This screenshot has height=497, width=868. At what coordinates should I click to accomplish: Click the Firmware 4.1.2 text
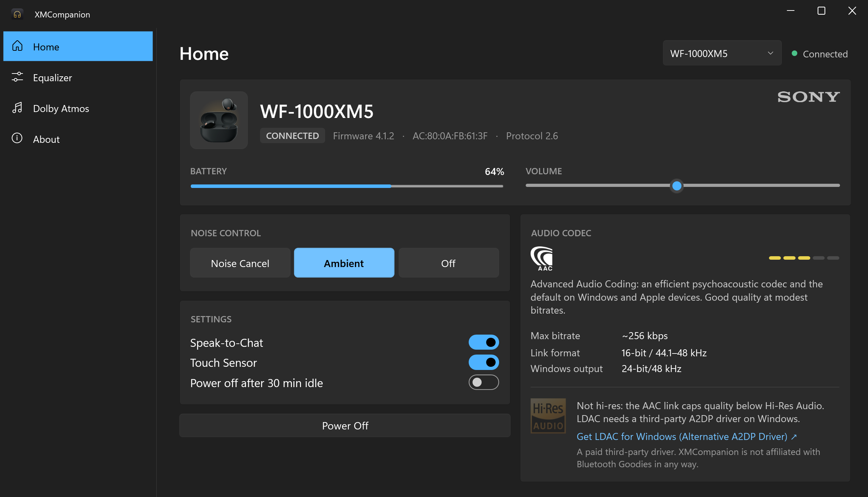363,136
